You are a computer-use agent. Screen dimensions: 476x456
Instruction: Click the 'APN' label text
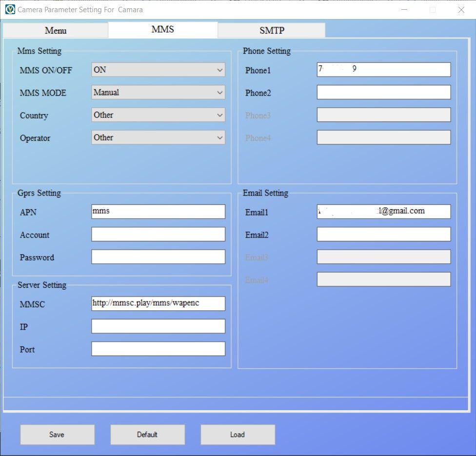coord(28,212)
